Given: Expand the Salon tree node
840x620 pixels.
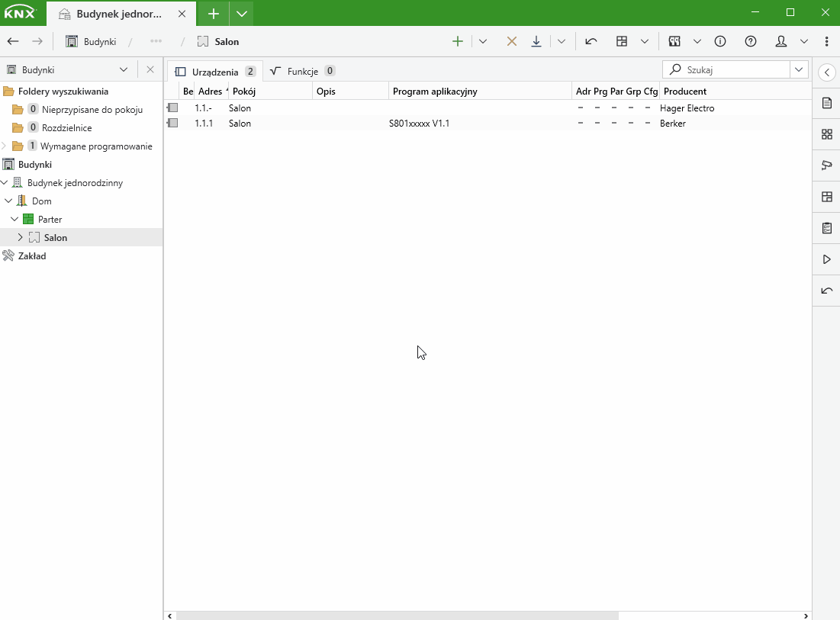Looking at the screenshot, I should (x=20, y=238).
